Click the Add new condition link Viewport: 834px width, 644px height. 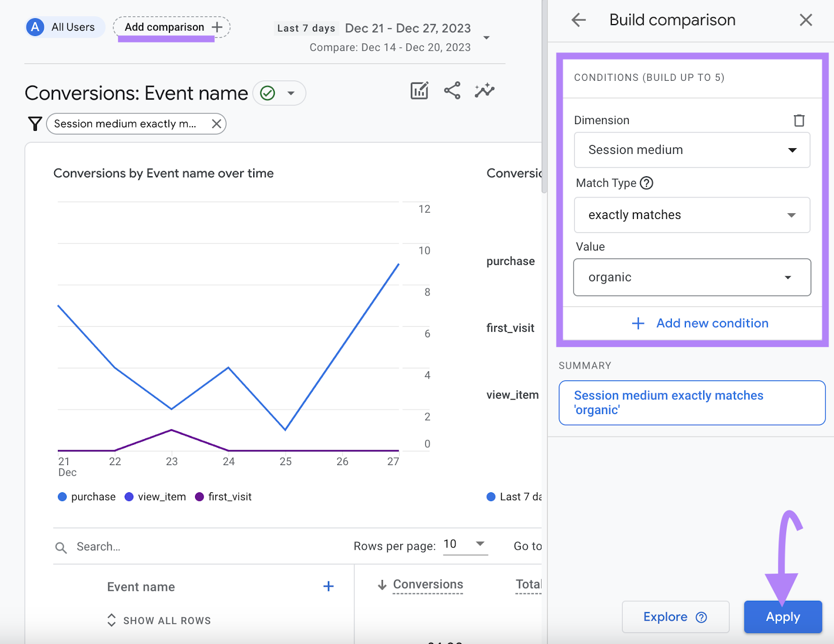click(701, 323)
